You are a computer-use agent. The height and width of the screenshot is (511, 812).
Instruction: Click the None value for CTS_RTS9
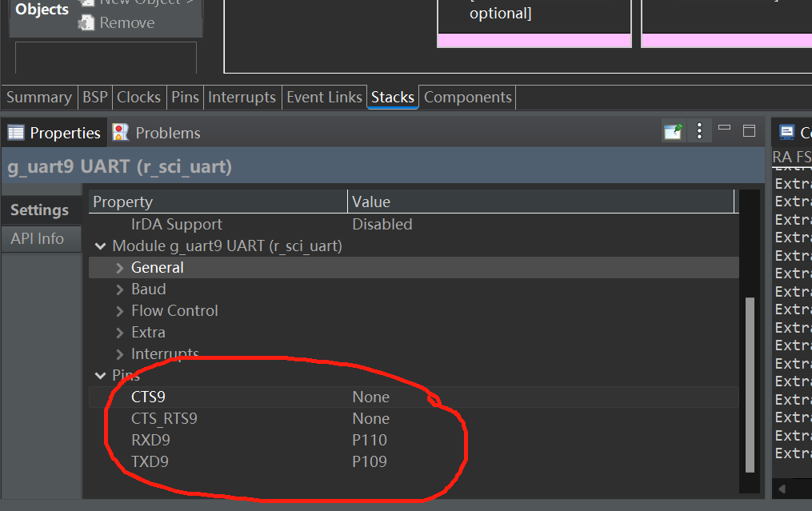[x=370, y=419]
